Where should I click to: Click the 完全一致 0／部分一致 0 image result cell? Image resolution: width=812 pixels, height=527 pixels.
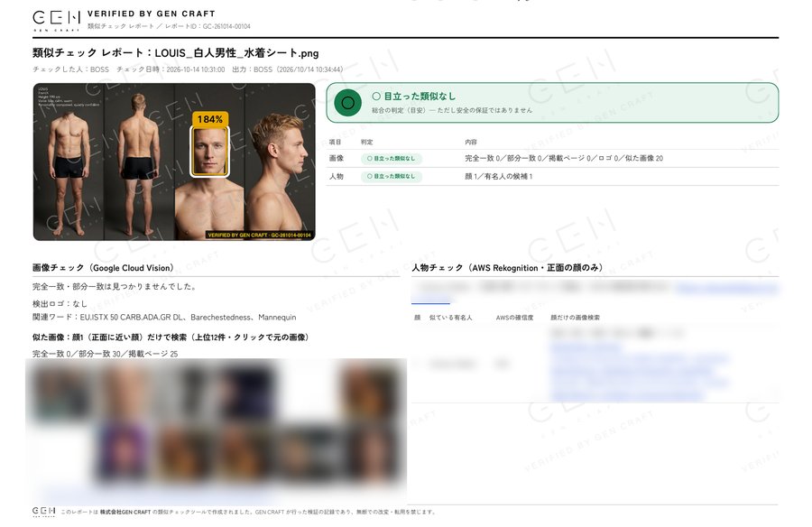pyautogui.click(x=564, y=159)
